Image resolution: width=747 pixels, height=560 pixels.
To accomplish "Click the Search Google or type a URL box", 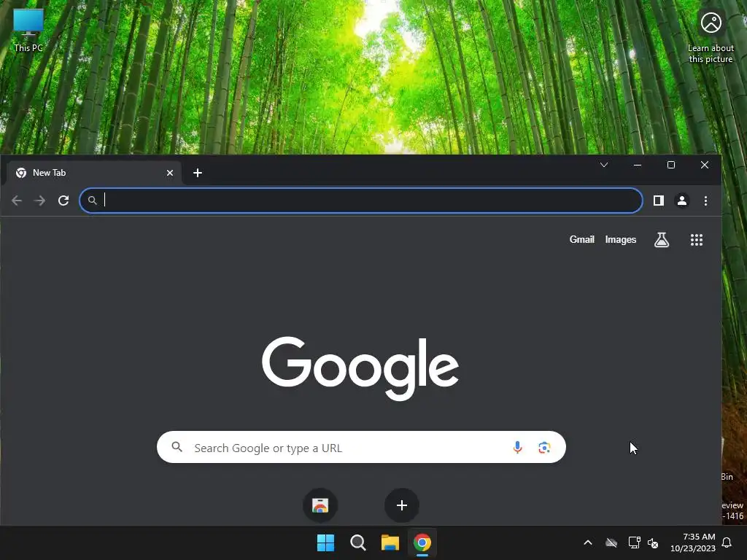I will click(x=361, y=447).
